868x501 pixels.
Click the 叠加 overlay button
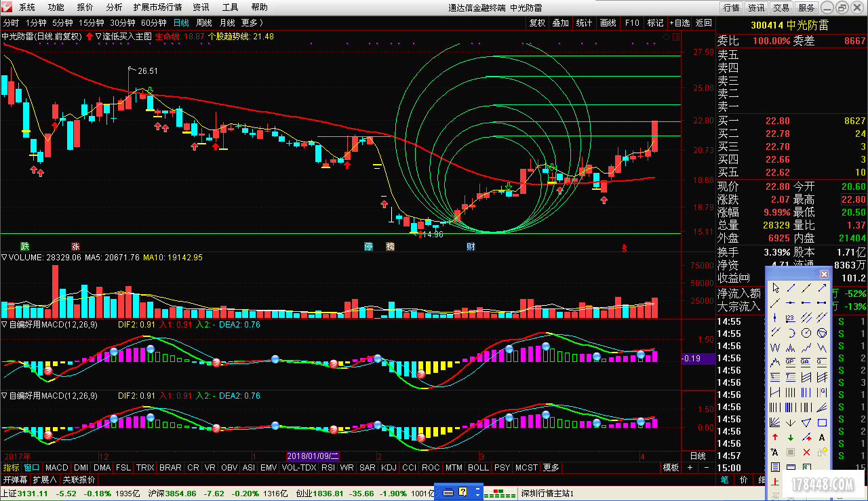pos(560,22)
